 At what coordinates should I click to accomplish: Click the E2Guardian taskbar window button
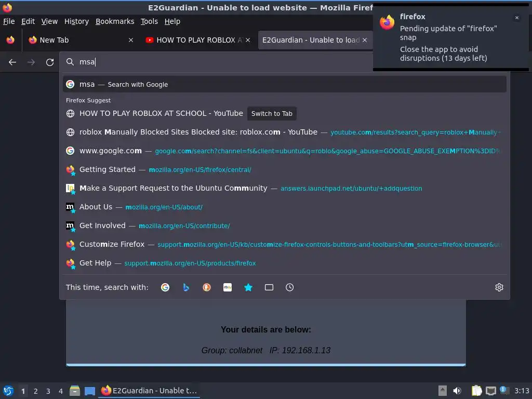tap(149, 391)
